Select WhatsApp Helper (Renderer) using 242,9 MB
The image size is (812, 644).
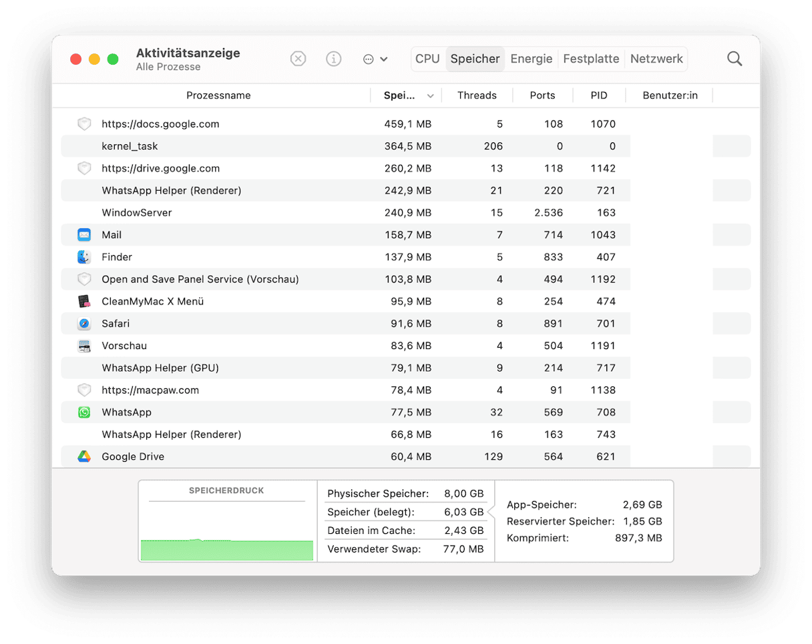[171, 190]
